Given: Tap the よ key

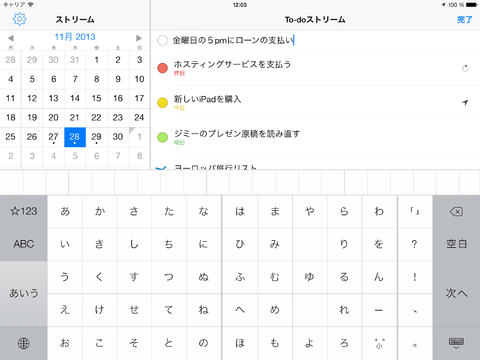Looking at the screenshot, I should pos(310,343).
